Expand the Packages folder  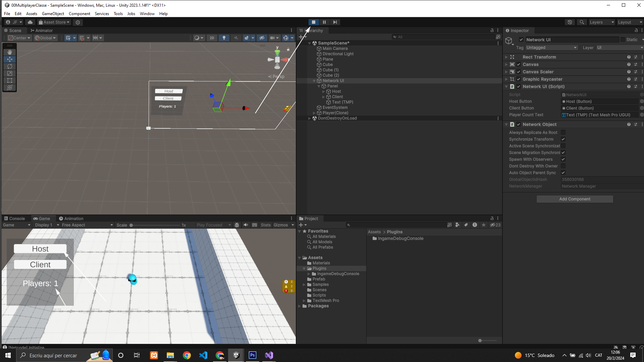click(300, 306)
